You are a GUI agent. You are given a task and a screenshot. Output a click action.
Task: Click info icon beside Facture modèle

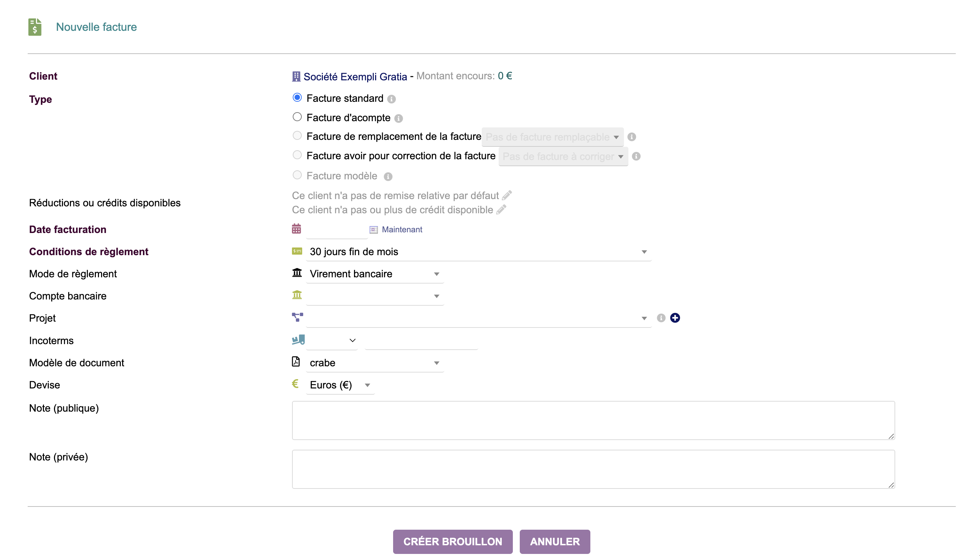(x=388, y=177)
